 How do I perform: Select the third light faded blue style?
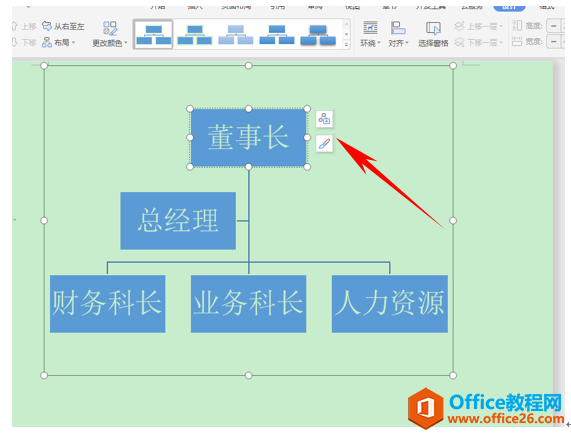click(x=236, y=34)
